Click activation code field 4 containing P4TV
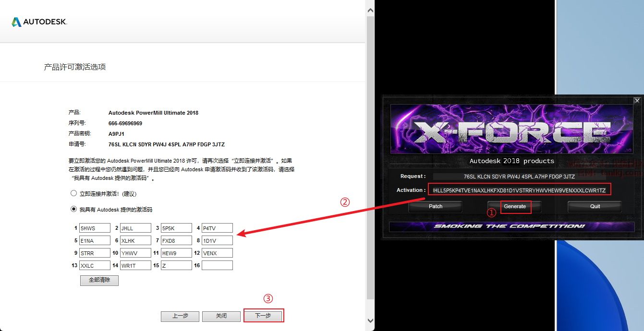This screenshot has height=331, width=644. click(217, 228)
